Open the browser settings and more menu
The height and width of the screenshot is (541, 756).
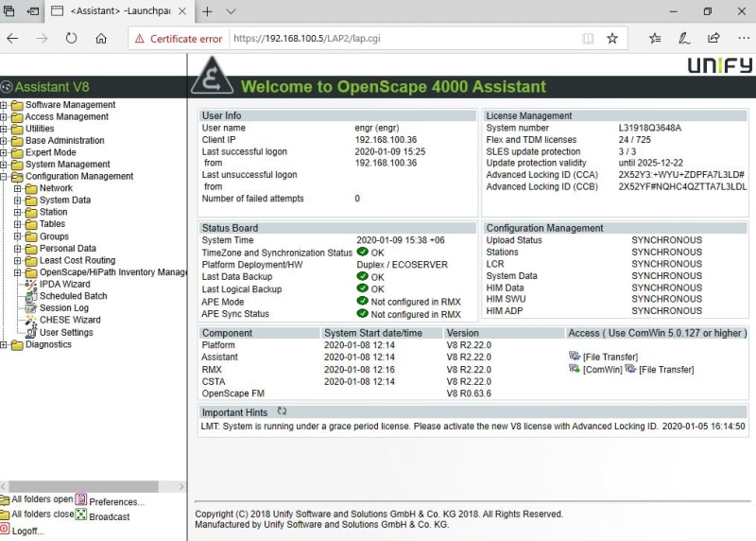tap(744, 38)
